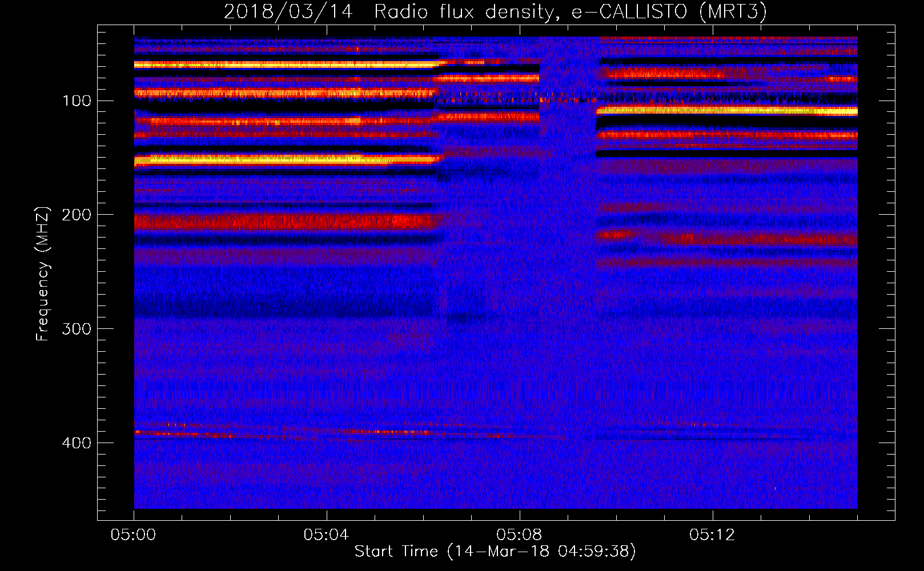Click the "Frequency (MHZ)" axis label

pyautogui.click(x=43, y=274)
